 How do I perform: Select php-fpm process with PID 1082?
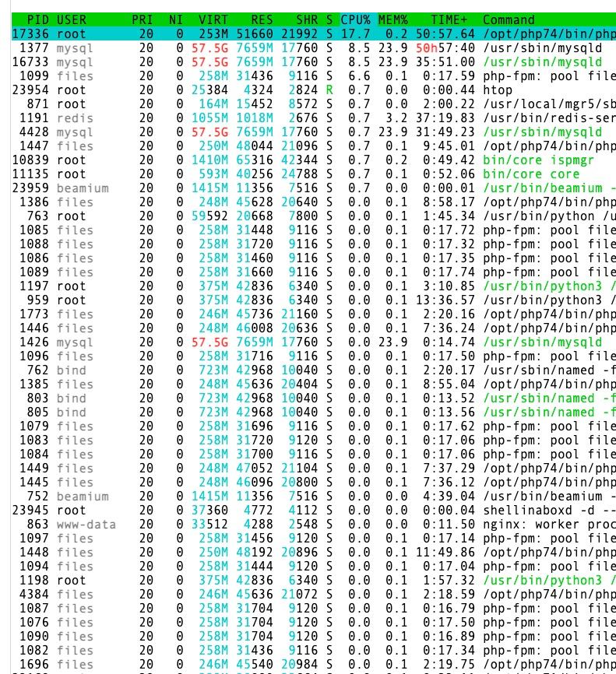314,650
